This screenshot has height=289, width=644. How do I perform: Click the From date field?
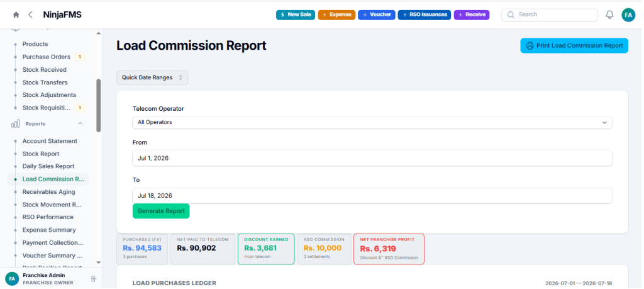[x=372, y=158]
